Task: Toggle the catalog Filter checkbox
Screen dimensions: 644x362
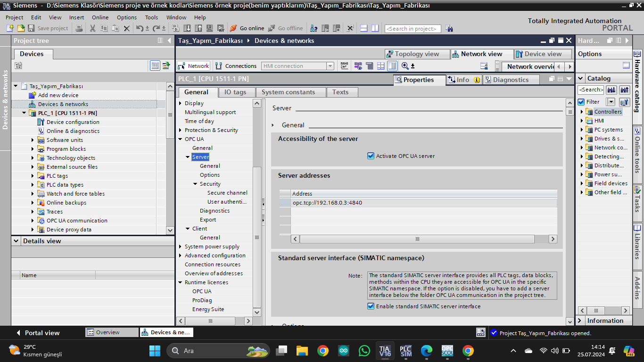Action: (x=581, y=102)
